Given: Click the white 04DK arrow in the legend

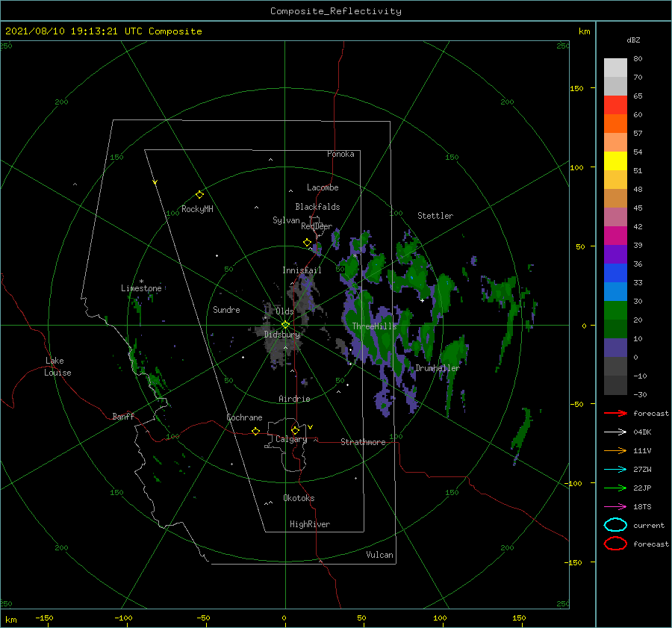Looking at the screenshot, I should click(x=615, y=432).
